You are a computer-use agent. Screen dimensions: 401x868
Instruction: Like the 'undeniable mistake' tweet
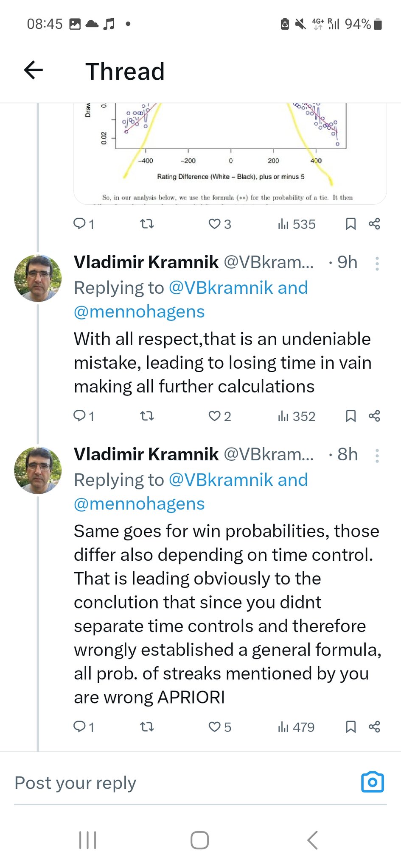(x=214, y=416)
